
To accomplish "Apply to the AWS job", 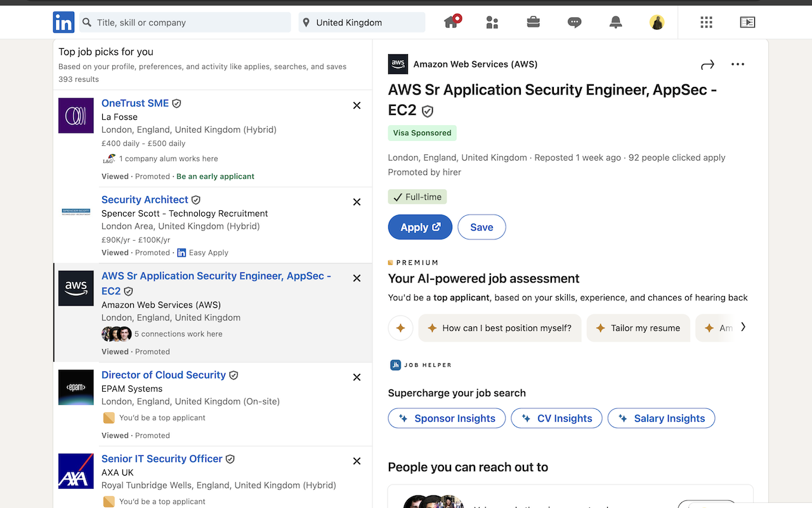I will [x=420, y=227].
